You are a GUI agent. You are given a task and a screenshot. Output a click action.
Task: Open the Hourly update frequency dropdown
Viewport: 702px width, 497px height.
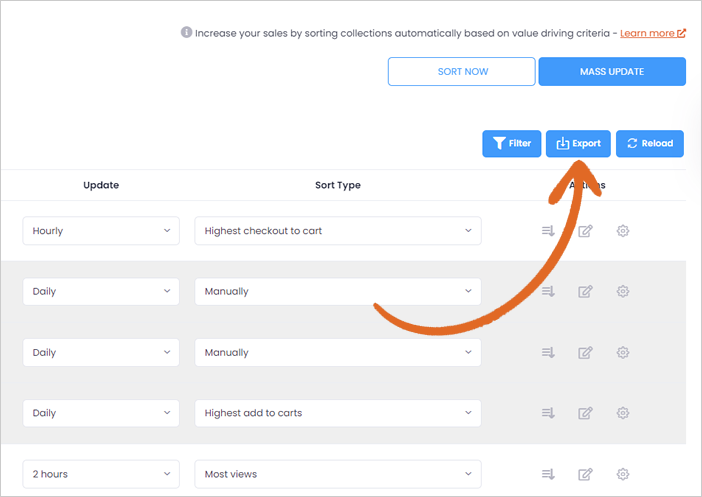[x=101, y=231]
